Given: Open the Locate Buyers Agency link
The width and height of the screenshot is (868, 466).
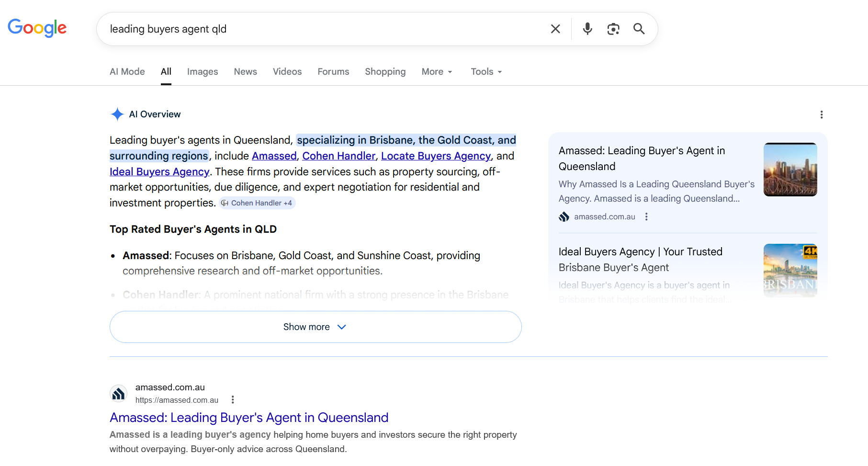Looking at the screenshot, I should [x=436, y=156].
